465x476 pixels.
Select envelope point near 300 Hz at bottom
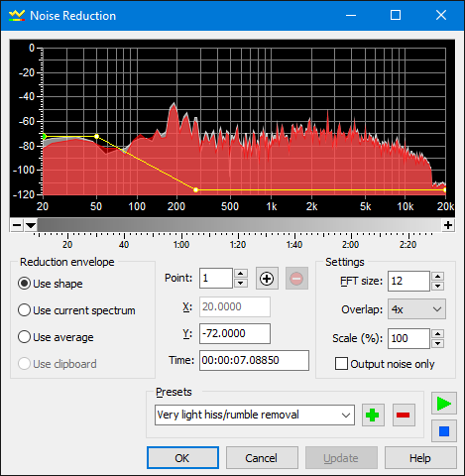[x=196, y=190]
